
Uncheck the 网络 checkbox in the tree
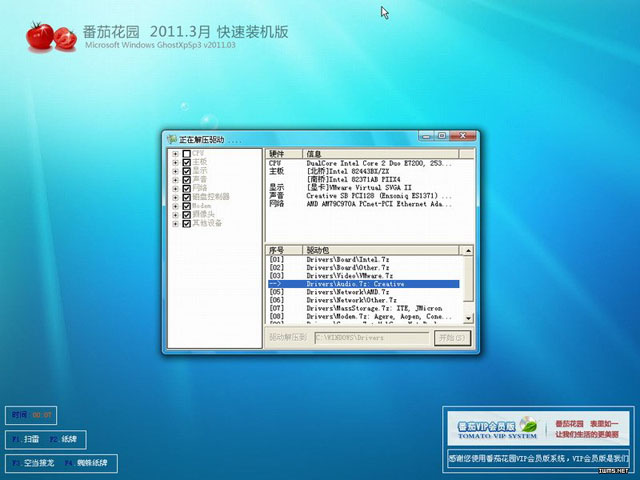pos(187,189)
